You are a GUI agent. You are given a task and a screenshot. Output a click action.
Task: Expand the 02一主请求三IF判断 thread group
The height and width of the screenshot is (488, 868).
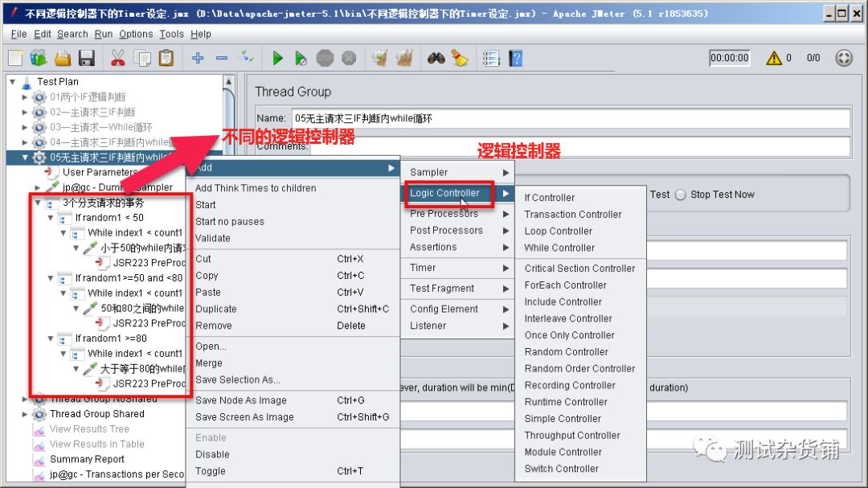point(25,112)
